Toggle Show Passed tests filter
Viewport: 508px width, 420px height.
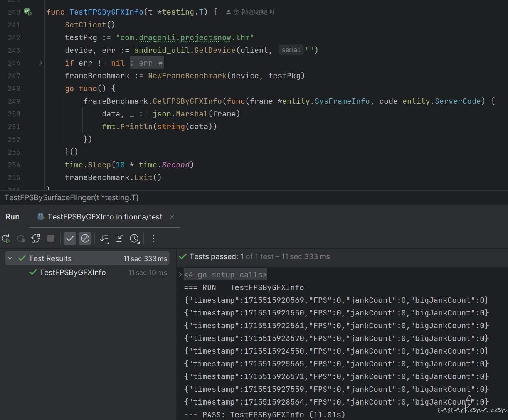click(70, 239)
